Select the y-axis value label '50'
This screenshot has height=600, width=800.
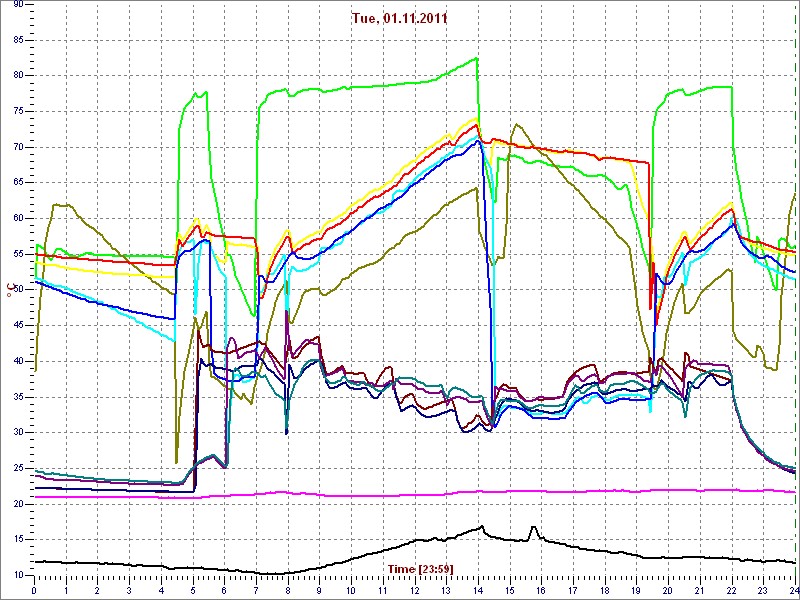(x=19, y=290)
